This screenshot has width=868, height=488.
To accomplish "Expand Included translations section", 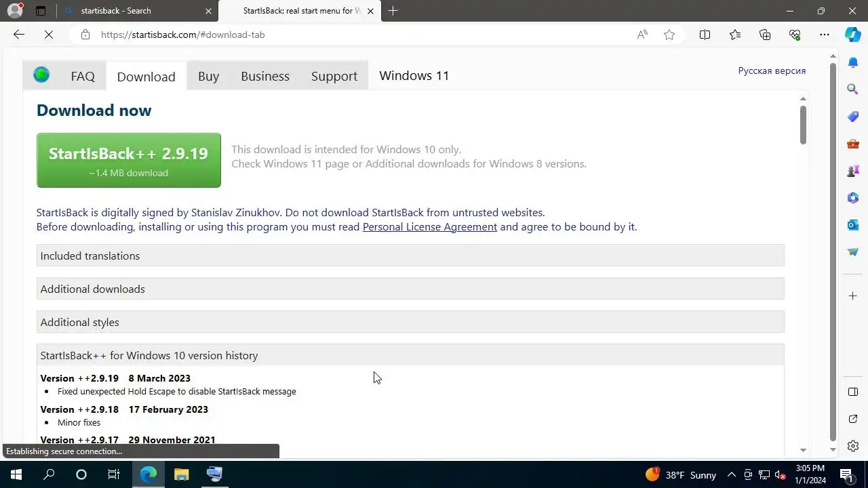I will (x=410, y=256).
